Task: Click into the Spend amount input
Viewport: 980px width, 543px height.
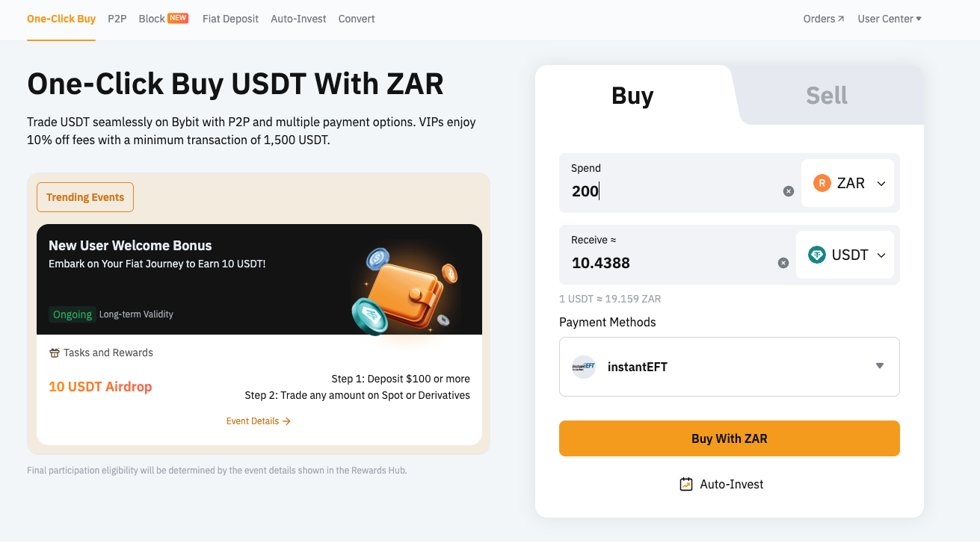Action: click(x=673, y=191)
